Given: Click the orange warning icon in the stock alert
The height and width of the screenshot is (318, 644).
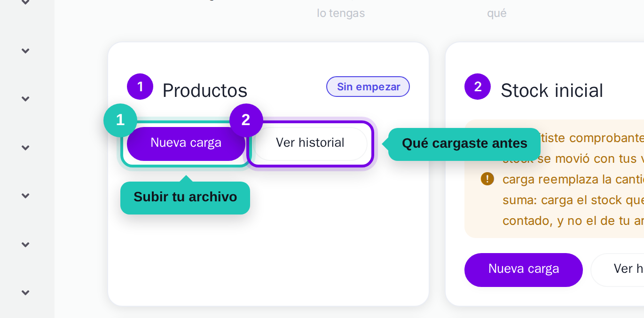Looking at the screenshot, I should pyautogui.click(x=487, y=179).
